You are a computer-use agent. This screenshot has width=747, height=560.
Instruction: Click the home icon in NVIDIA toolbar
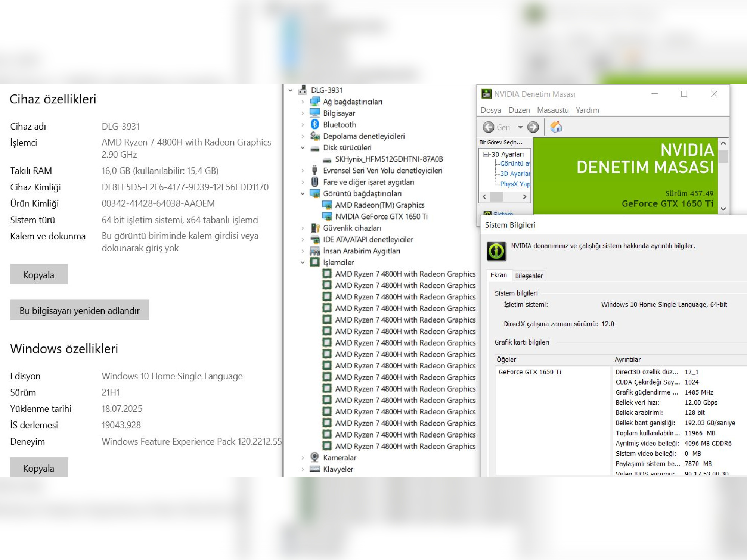pos(556,127)
